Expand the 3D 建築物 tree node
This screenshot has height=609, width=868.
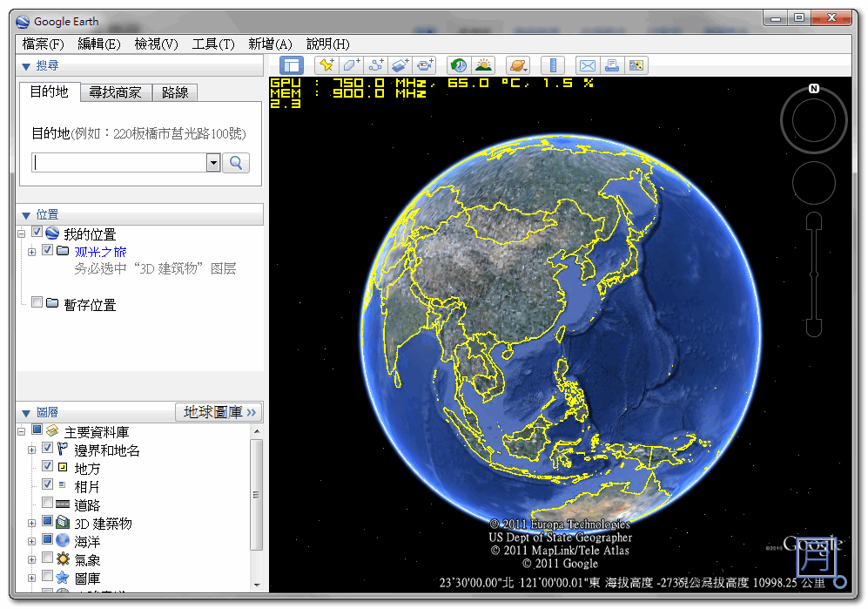[32, 523]
